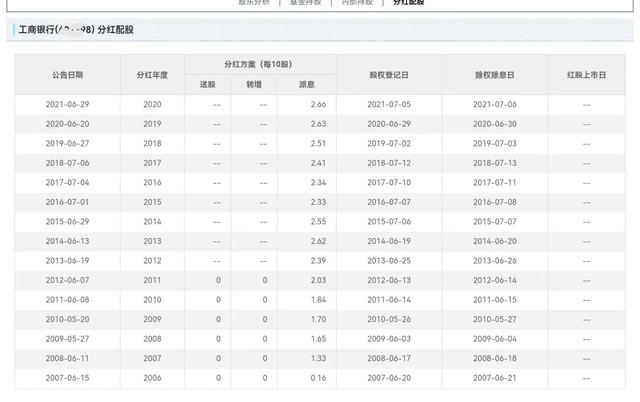The height and width of the screenshot is (402, 640).
Task: Select record date 2007-06-20
Action: (x=389, y=378)
